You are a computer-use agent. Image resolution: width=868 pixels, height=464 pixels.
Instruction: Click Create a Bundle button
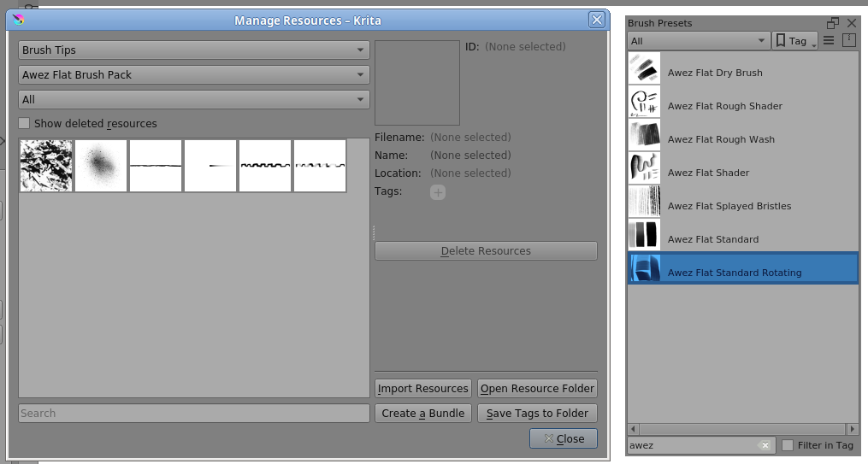coord(423,413)
